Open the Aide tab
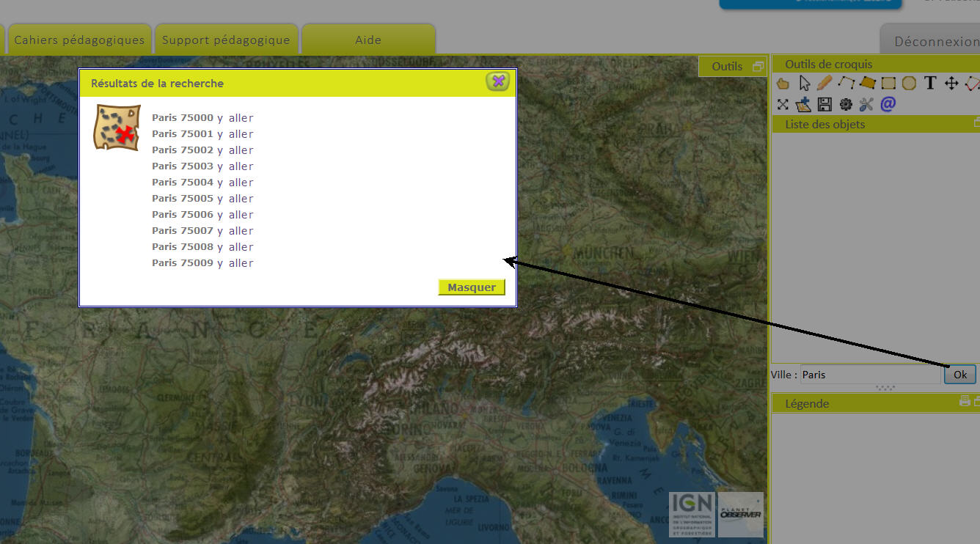The height and width of the screenshot is (544, 980). [368, 40]
